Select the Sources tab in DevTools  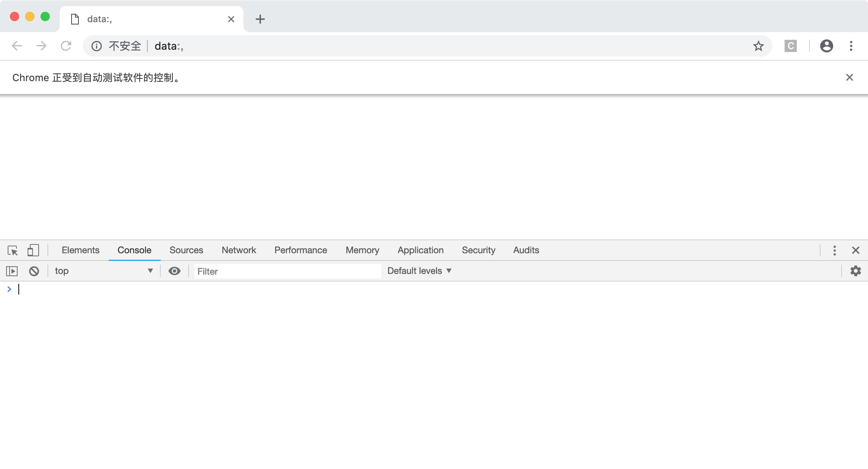tap(186, 250)
